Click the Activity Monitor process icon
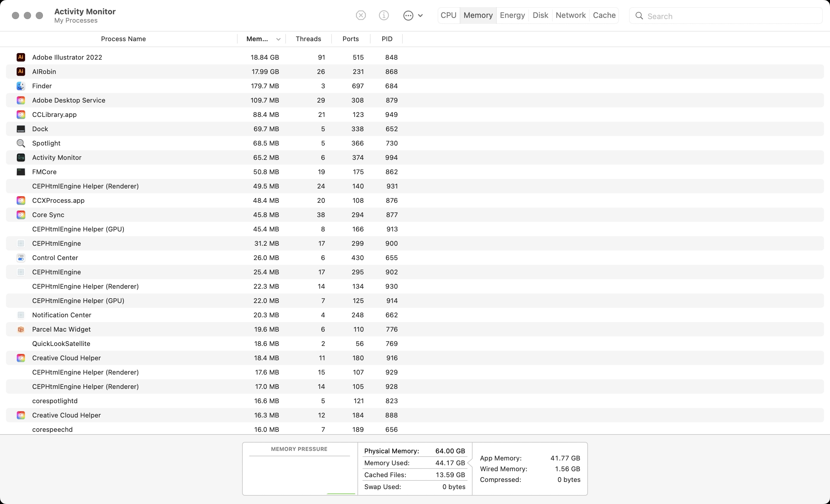 (21, 157)
